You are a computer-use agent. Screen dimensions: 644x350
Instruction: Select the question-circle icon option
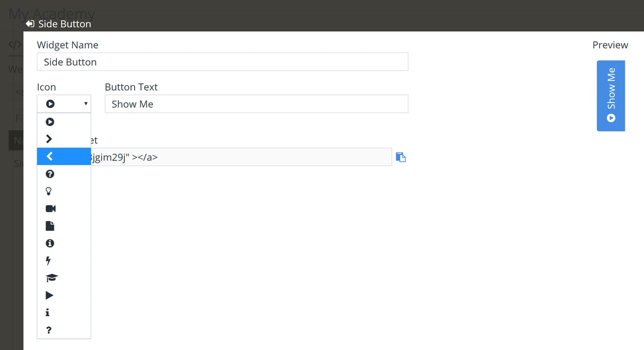pos(50,174)
